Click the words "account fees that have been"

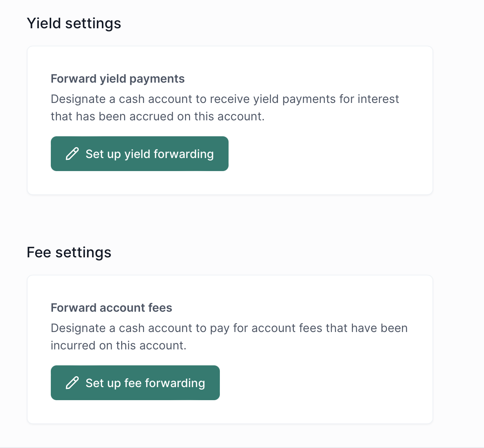[x=329, y=328]
